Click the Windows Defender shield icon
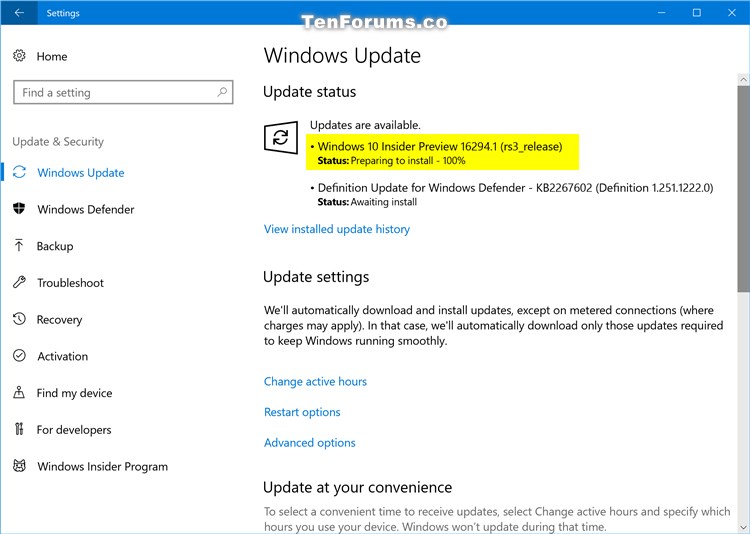This screenshot has height=534, width=750. 19,209
